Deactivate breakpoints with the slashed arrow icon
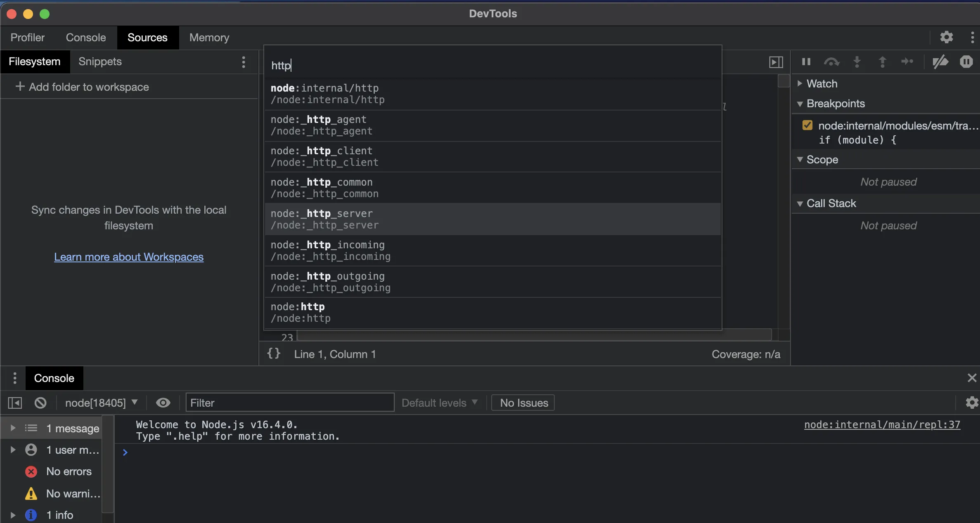 click(x=940, y=62)
